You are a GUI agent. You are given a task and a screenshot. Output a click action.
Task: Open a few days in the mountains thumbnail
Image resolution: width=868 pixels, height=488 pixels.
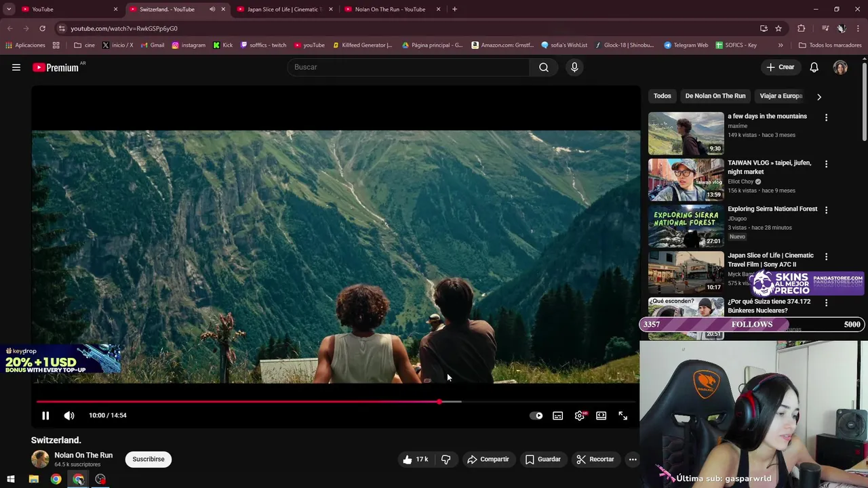point(686,134)
